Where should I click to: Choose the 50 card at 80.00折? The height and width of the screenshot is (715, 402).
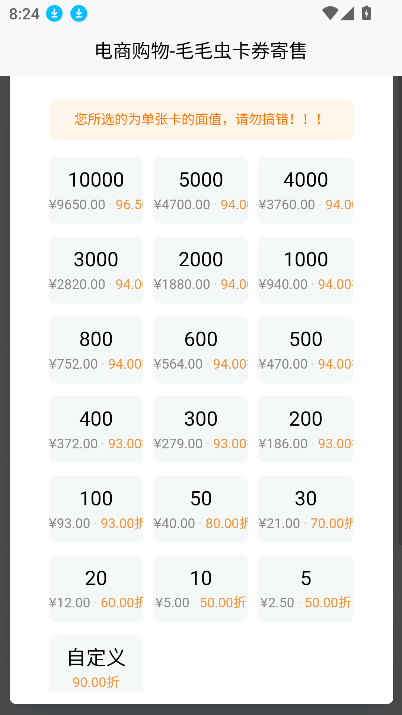click(x=201, y=509)
